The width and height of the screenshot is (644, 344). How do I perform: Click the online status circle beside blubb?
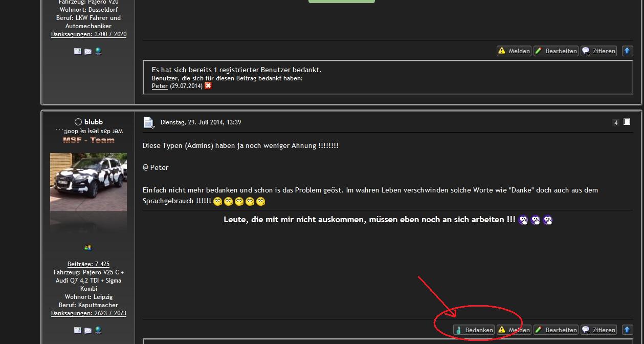coord(78,122)
